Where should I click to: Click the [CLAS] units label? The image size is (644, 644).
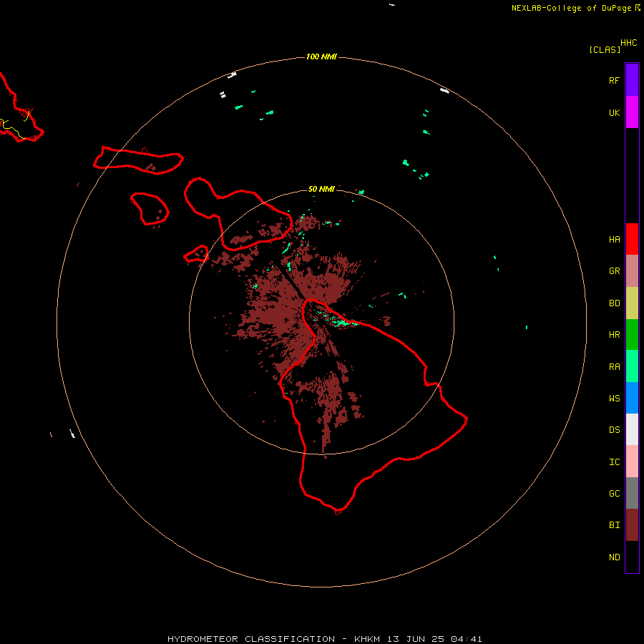pyautogui.click(x=605, y=50)
